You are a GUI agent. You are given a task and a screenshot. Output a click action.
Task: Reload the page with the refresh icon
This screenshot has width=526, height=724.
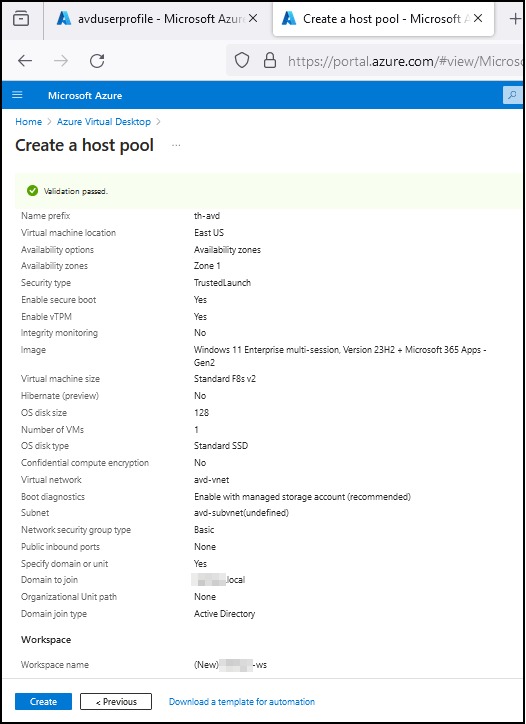97,60
